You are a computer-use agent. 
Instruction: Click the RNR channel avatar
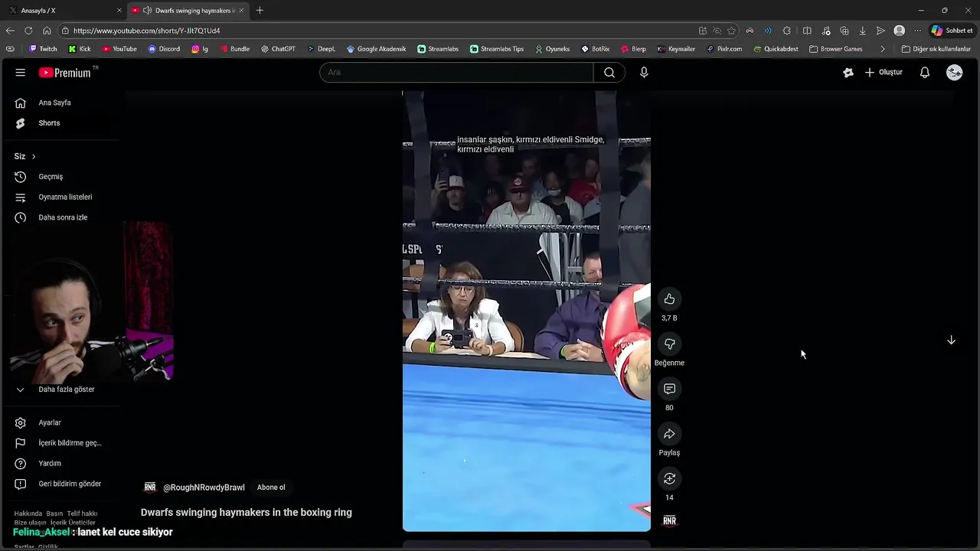[150, 487]
